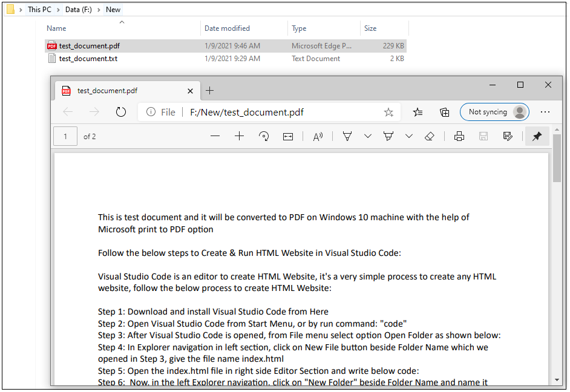Click Data (F:) in the breadcrumb path

pyautogui.click(x=79, y=10)
